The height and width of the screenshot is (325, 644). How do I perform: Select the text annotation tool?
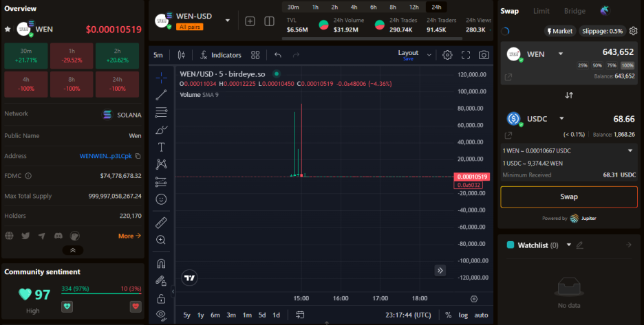click(x=162, y=147)
